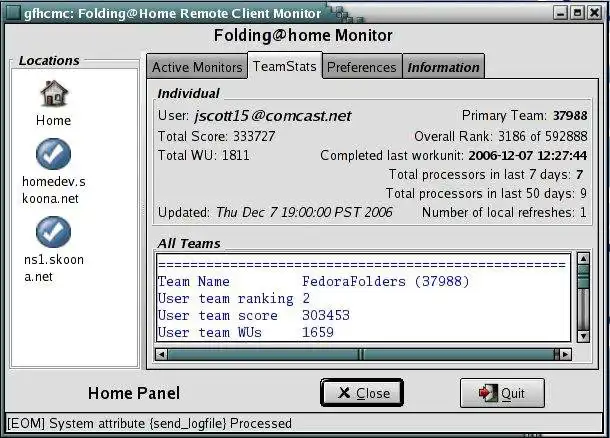
Task: Click the 'Home Panel' label
Action: 134,393
